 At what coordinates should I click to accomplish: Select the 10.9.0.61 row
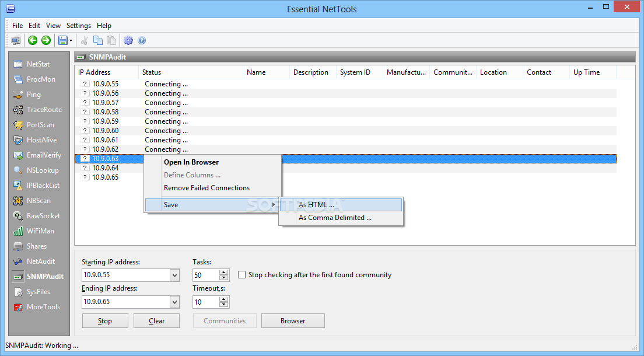pos(345,140)
